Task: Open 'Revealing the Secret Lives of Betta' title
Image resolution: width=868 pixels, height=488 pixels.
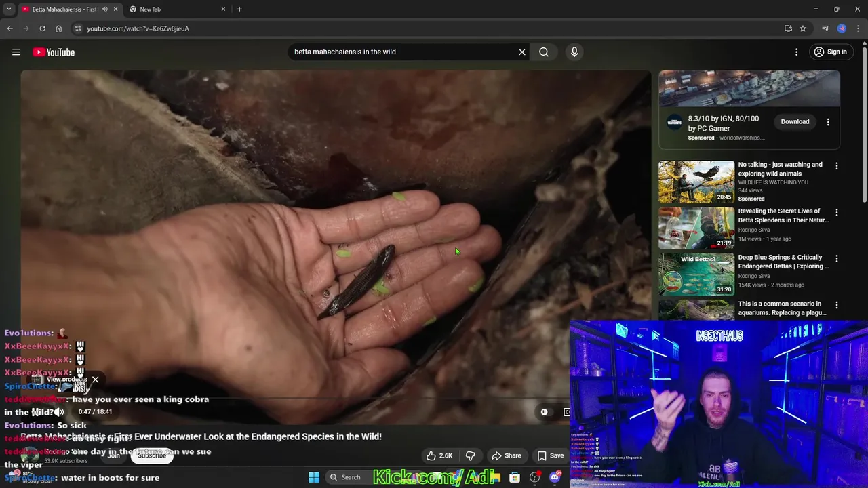Action: click(x=783, y=216)
